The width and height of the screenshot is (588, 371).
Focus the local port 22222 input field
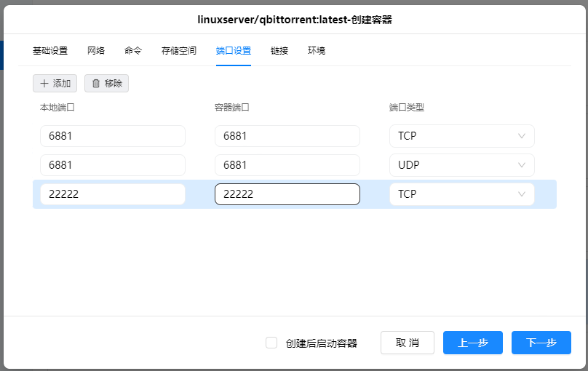(113, 194)
